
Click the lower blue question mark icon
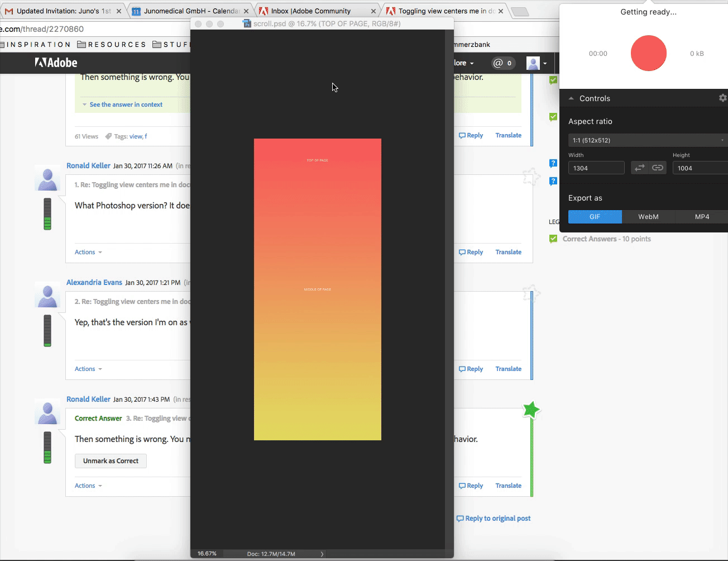click(553, 181)
